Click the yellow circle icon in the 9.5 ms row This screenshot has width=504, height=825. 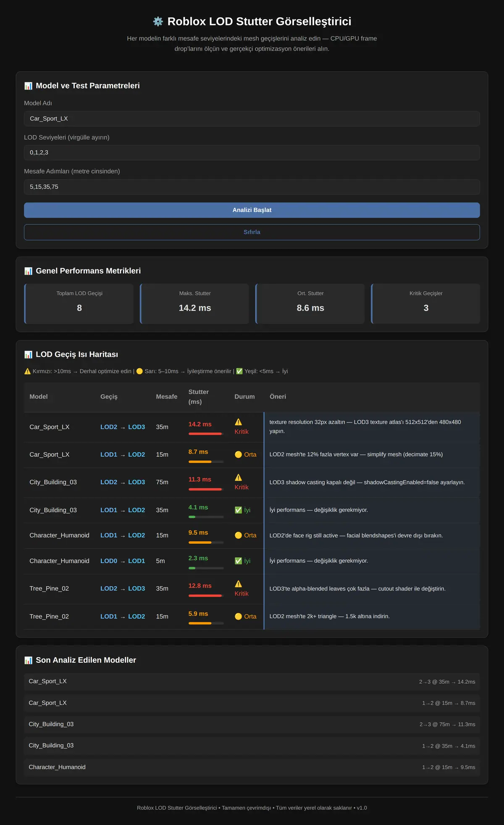click(238, 535)
